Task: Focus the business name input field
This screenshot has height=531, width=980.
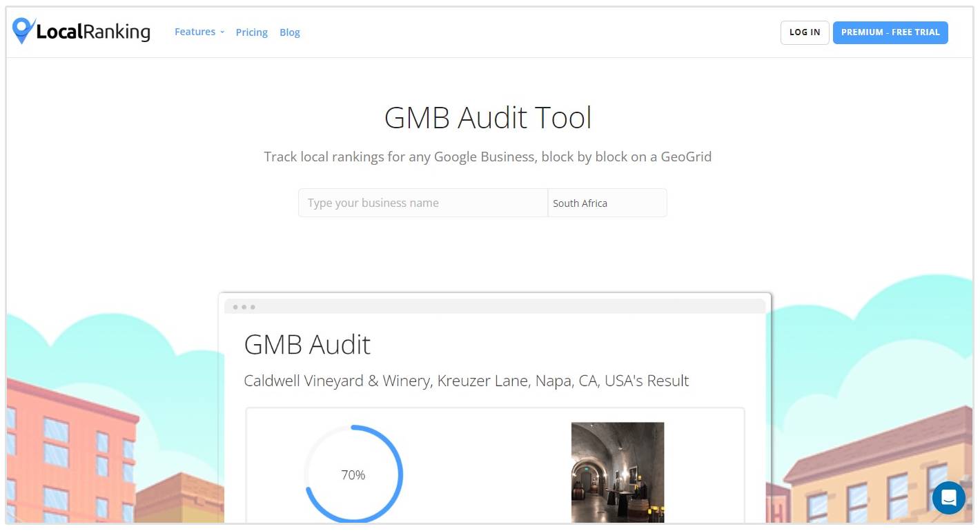Action: (x=422, y=203)
